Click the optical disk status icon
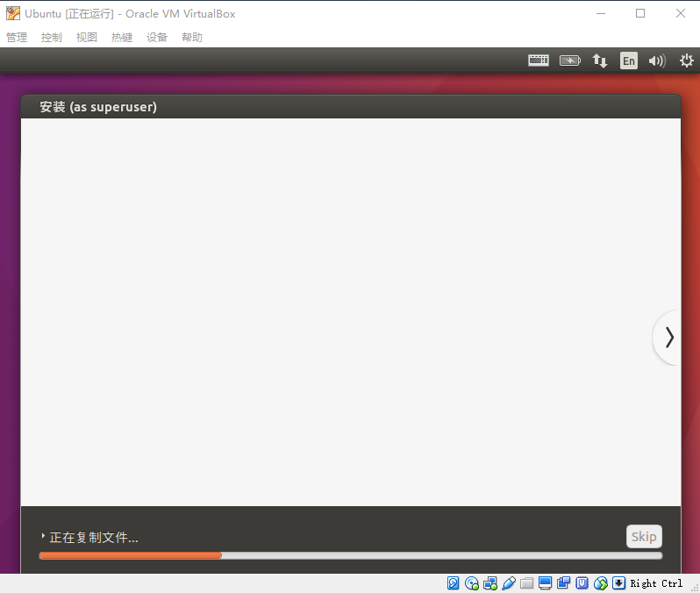700x593 pixels. pos(472,583)
